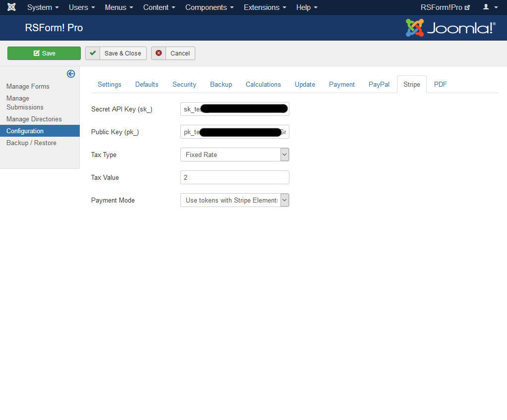Click Save & Close button
This screenshot has width=507, height=420.
(x=116, y=53)
